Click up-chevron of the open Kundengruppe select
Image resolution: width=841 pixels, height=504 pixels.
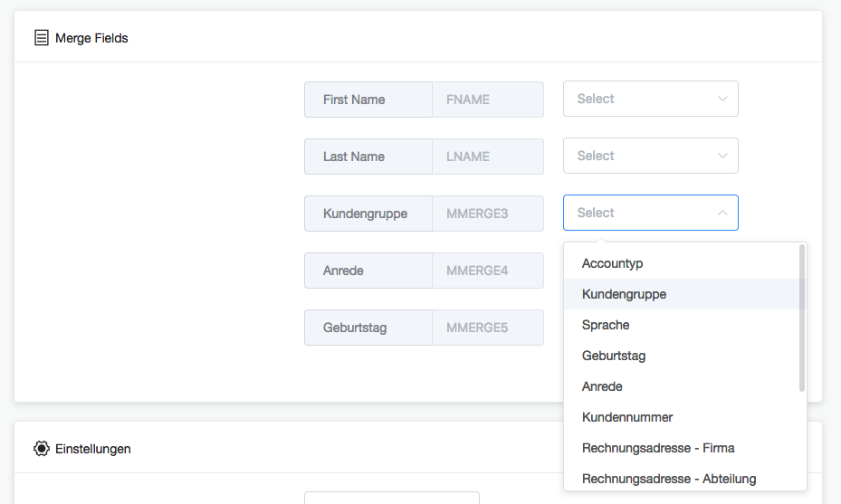click(x=722, y=213)
